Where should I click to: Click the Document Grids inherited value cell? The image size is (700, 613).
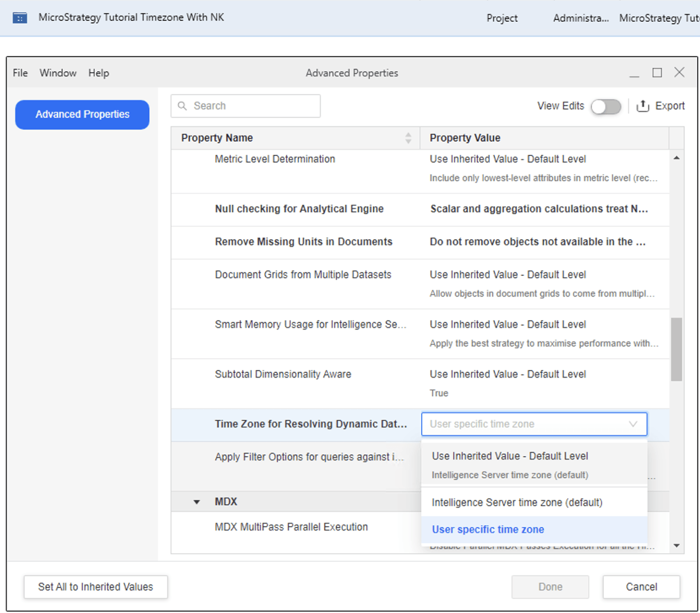point(507,275)
